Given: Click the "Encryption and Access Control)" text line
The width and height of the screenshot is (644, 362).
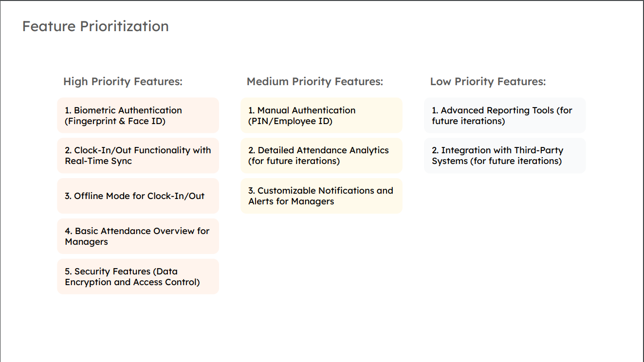Looking at the screenshot, I should tap(132, 282).
